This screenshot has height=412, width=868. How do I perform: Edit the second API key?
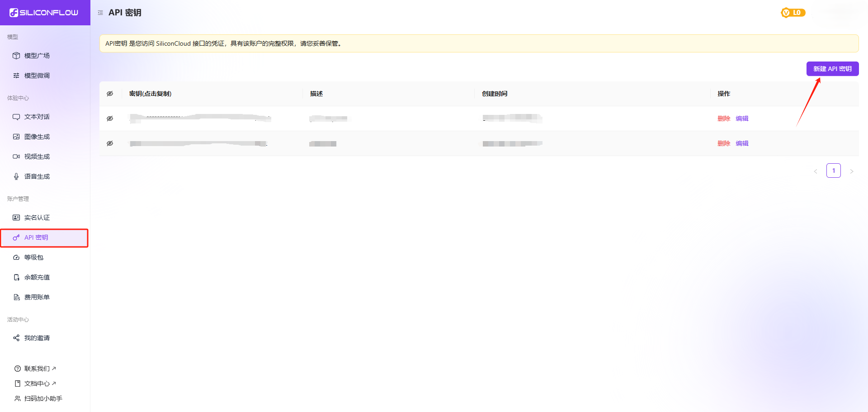pyautogui.click(x=742, y=143)
